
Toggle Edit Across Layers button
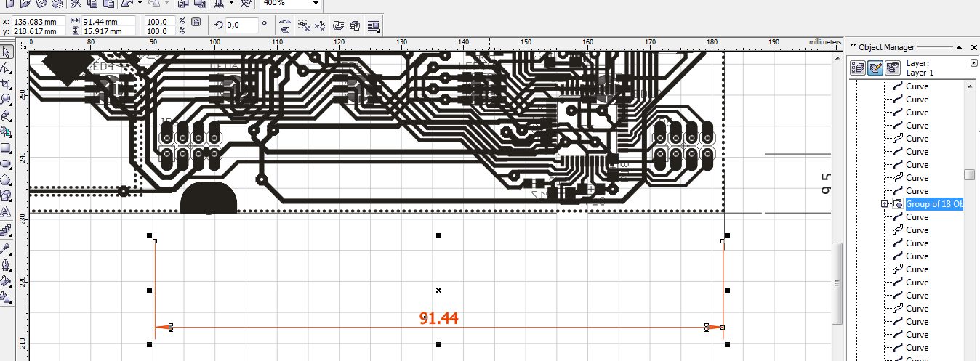coord(875,68)
